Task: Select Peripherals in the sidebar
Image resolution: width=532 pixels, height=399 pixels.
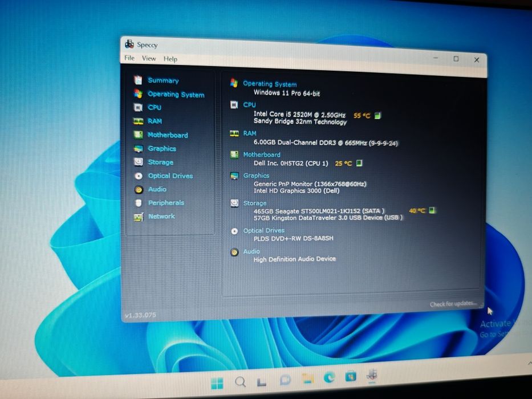Action: click(x=166, y=203)
